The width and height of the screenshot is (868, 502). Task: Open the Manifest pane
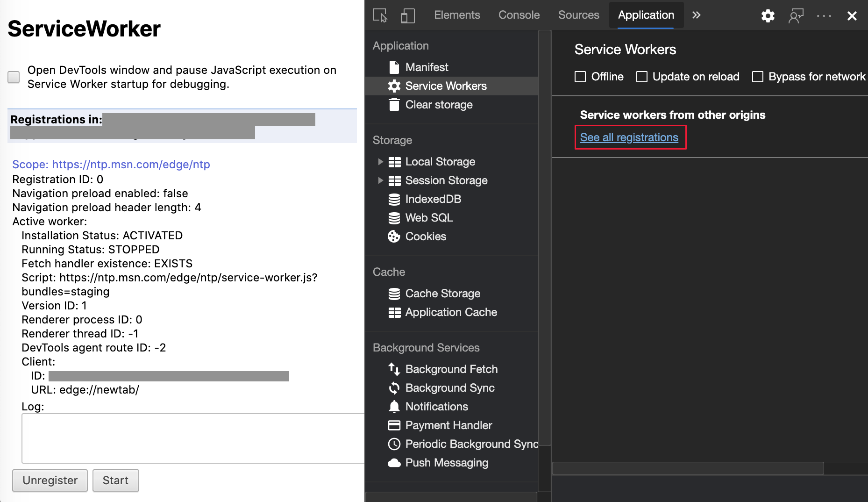(427, 67)
